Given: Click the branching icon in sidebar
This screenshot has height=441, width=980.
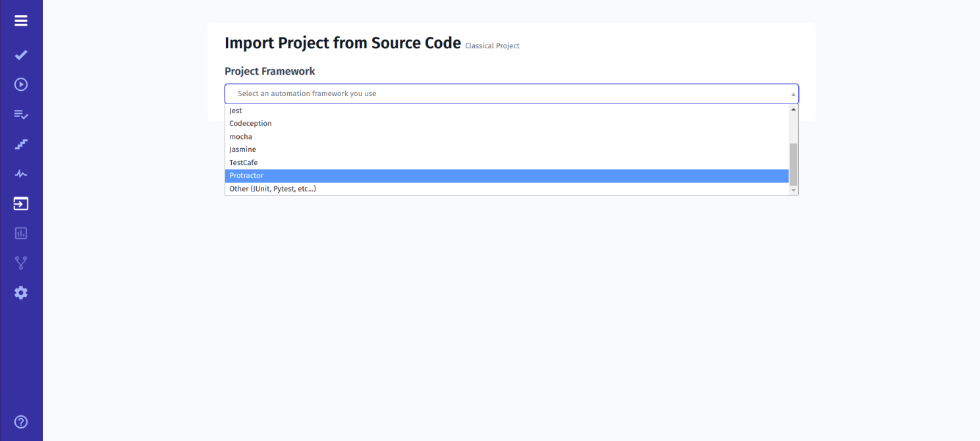Looking at the screenshot, I should pos(20,263).
